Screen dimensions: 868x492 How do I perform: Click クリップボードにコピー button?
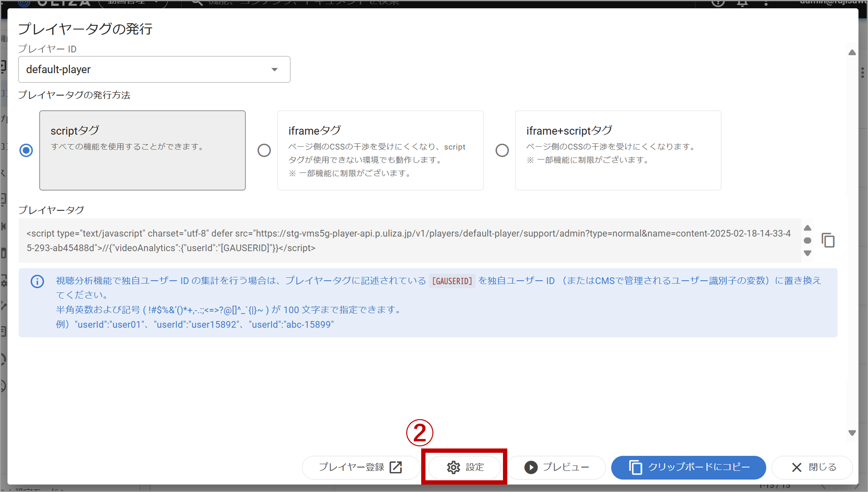click(688, 467)
